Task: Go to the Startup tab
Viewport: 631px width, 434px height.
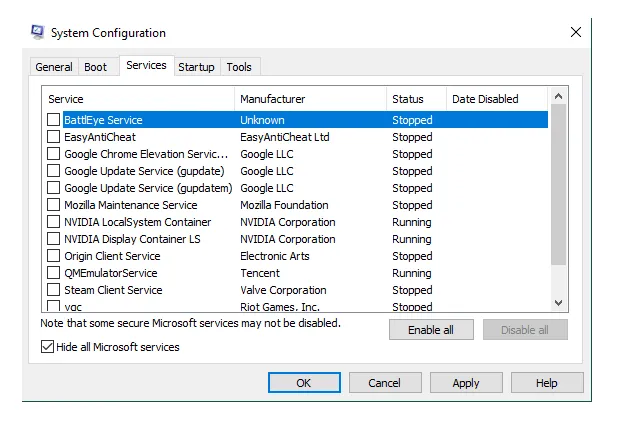Action: tap(196, 67)
